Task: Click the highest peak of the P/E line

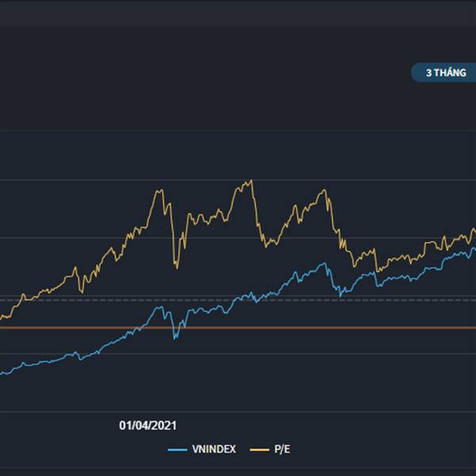Action: (251, 181)
